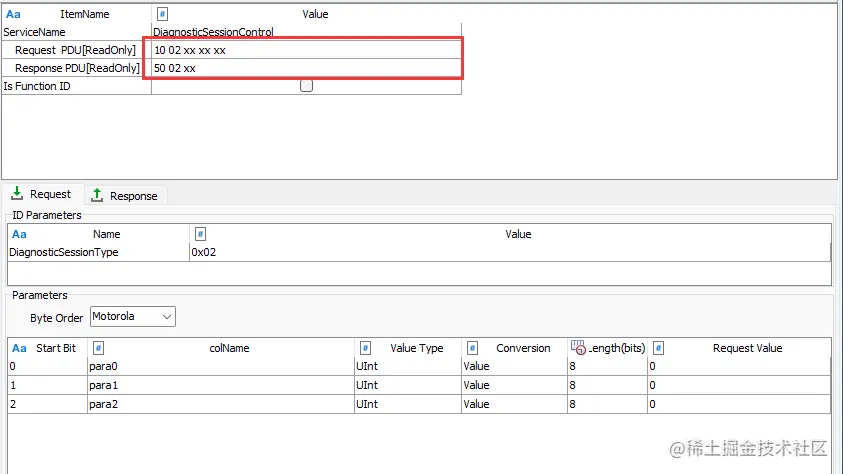Click the Start Bit cell of para1
843x474 pixels.
point(47,385)
